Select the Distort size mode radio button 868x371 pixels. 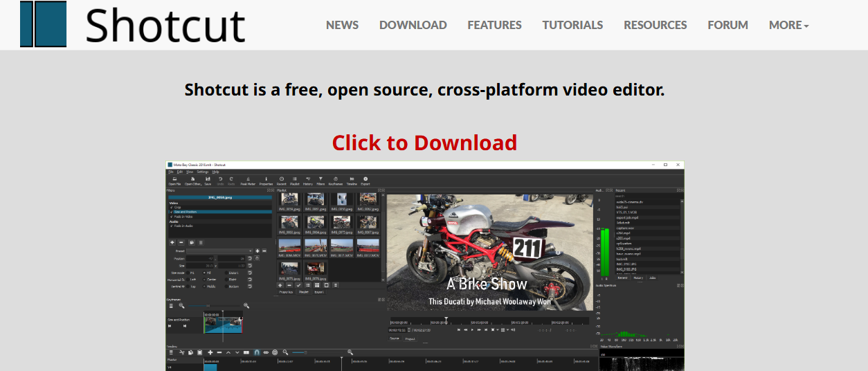(x=226, y=273)
